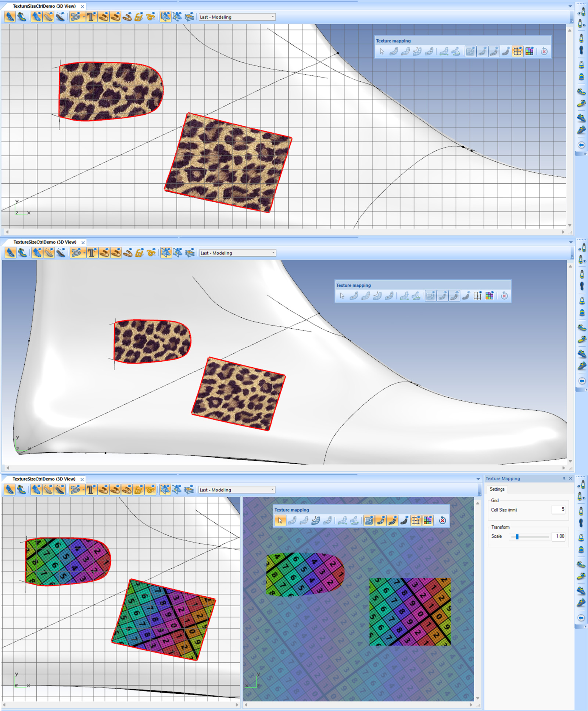This screenshot has height=711, width=588.
Task: Select the orange sole tool in the main toolbar
Action: tap(103, 17)
